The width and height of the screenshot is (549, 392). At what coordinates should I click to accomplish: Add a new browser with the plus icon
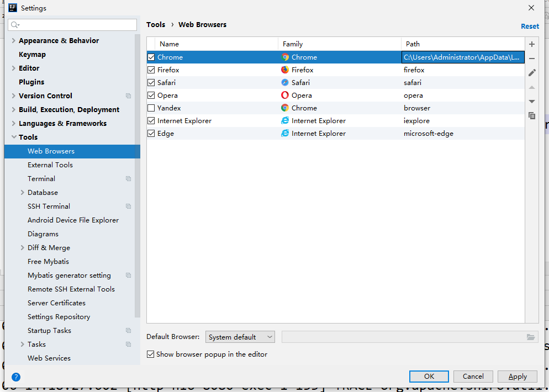click(531, 44)
